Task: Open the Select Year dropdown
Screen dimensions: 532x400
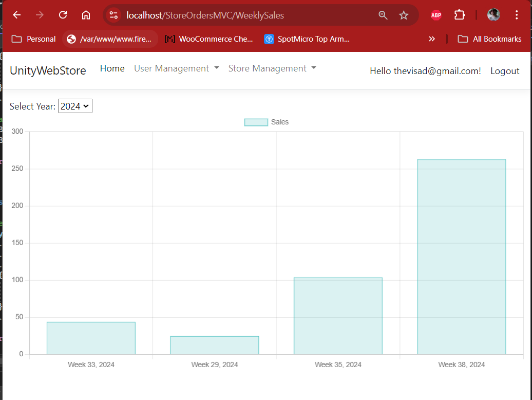Action: [75, 106]
